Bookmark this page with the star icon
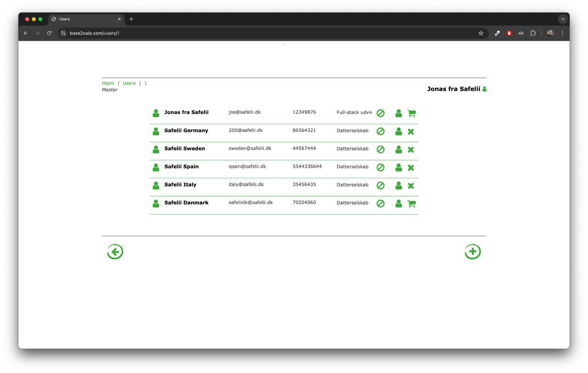The width and height of the screenshot is (588, 373). (x=481, y=33)
